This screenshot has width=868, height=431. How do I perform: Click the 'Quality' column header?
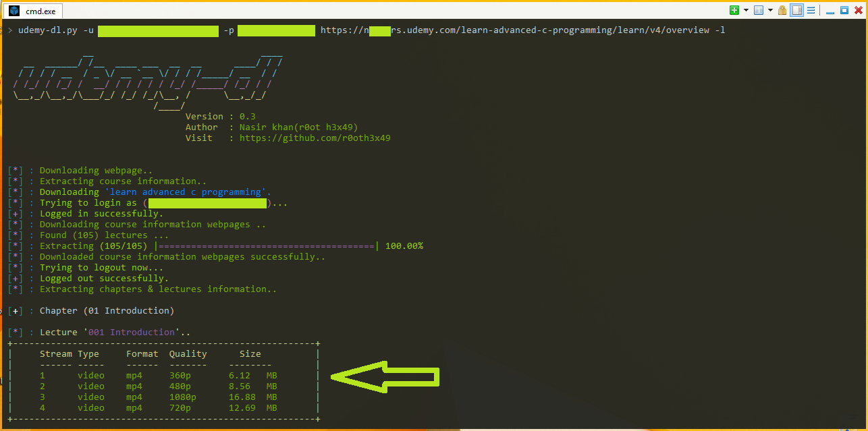coord(188,354)
